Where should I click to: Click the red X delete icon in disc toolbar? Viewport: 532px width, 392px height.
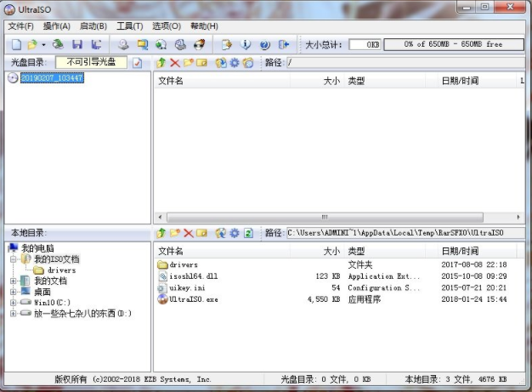tap(175, 63)
